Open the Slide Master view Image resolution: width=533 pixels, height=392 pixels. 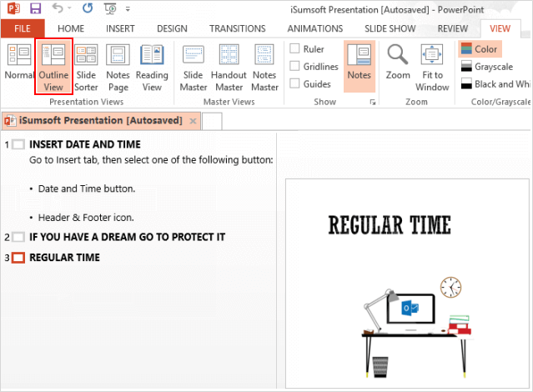(194, 66)
